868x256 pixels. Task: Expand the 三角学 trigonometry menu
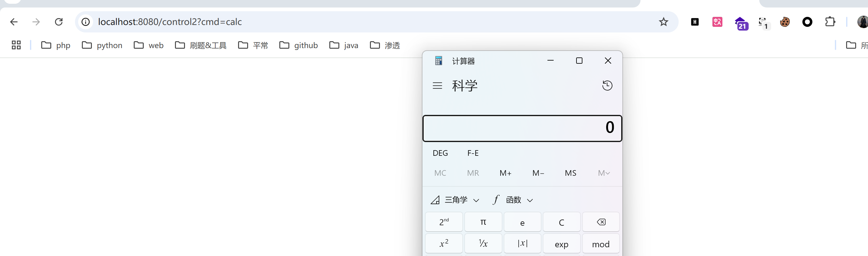455,200
